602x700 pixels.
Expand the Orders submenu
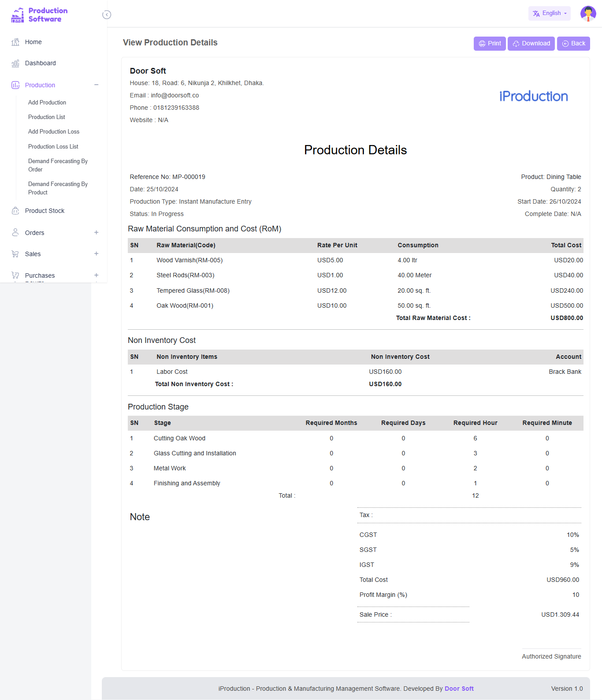[x=96, y=233]
